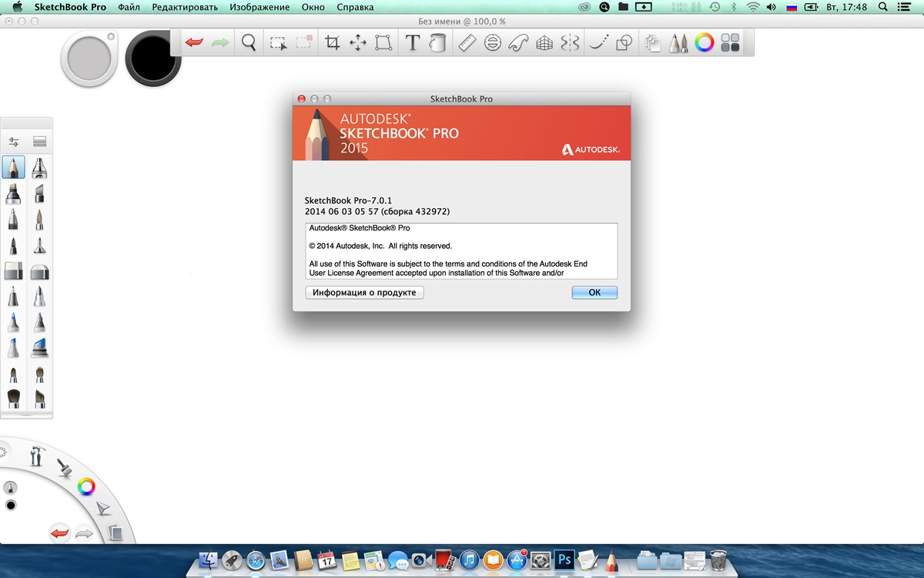
Task: Open the Brush Properties sliders icon
Action: tap(13, 142)
